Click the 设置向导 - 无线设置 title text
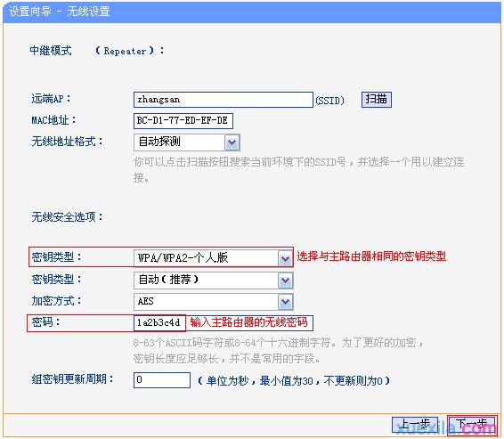Image resolution: width=504 pixels, height=439 pixels. point(60,12)
